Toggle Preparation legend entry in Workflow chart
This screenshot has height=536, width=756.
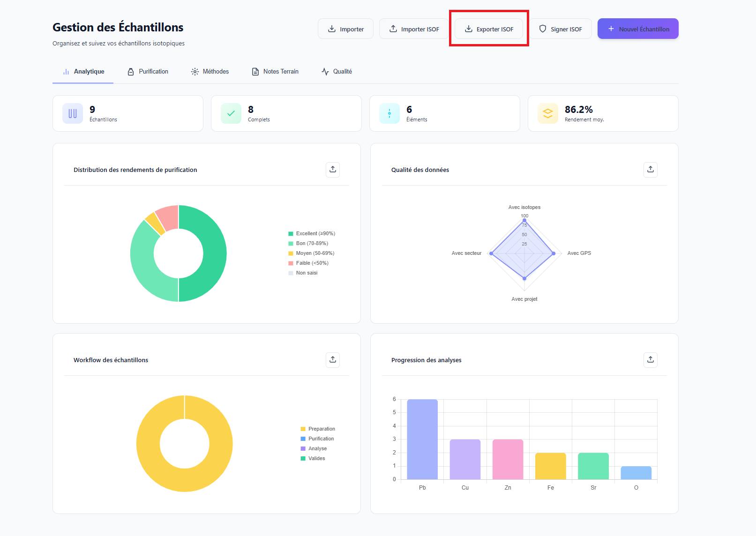coord(318,429)
